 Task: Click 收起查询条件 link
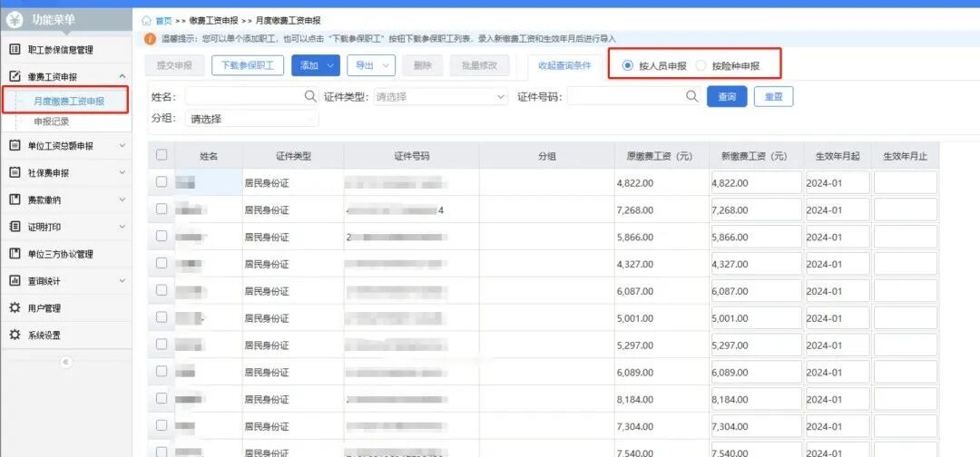[x=564, y=65]
